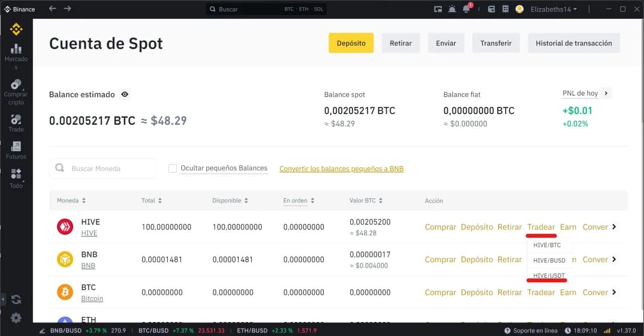The image size is (644, 336).
Task: Expand more actions arrow in BTC row
Action: click(614, 292)
